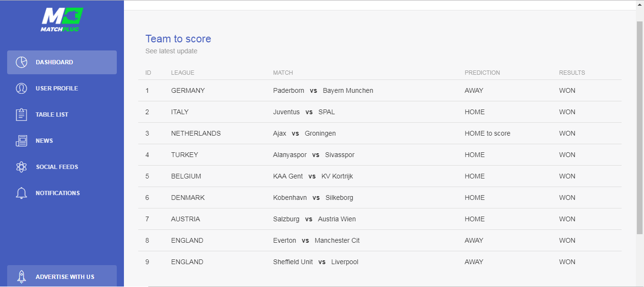The image size is (644, 287).
Task: Click the Dashboard pie chart icon
Action: click(21, 62)
